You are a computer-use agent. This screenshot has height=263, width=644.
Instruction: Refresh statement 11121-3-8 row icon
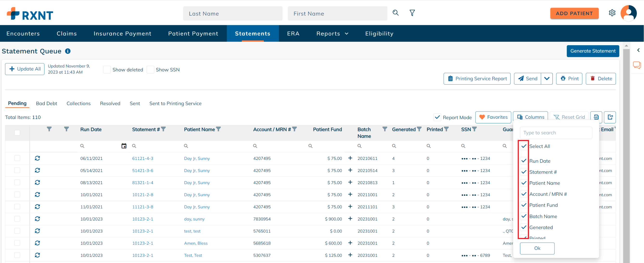point(37,207)
